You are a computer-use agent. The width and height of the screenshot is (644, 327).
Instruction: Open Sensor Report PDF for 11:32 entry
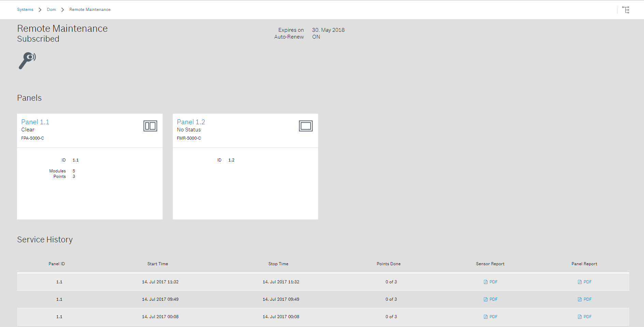(x=491, y=282)
